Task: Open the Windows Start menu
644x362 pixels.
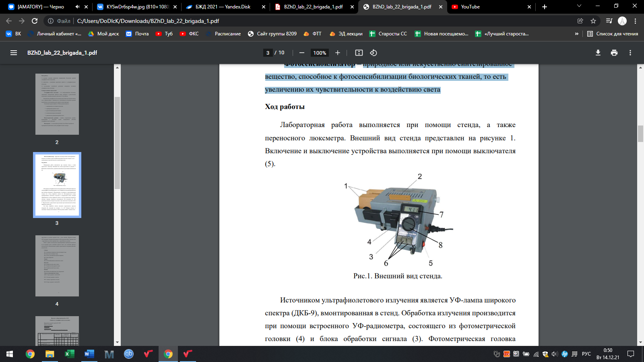Action: click(x=10, y=354)
